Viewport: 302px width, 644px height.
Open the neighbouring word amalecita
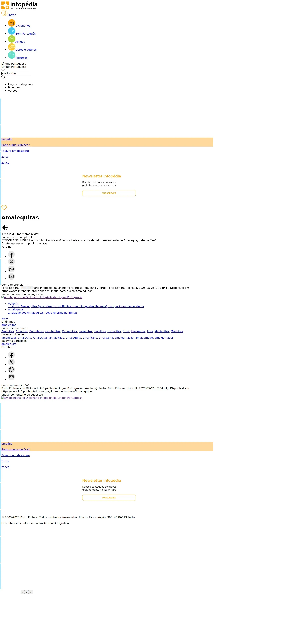pyautogui.click(x=25, y=338)
